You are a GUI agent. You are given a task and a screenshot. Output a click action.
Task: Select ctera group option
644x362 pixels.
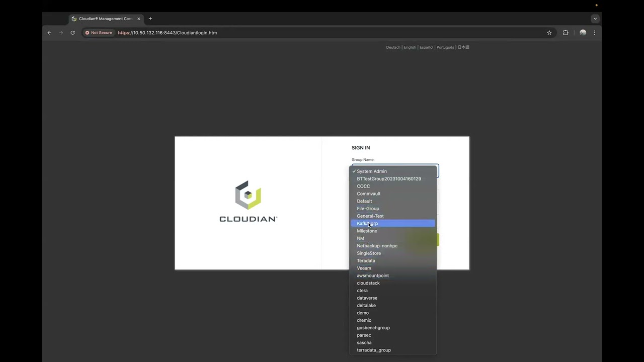(x=392, y=291)
